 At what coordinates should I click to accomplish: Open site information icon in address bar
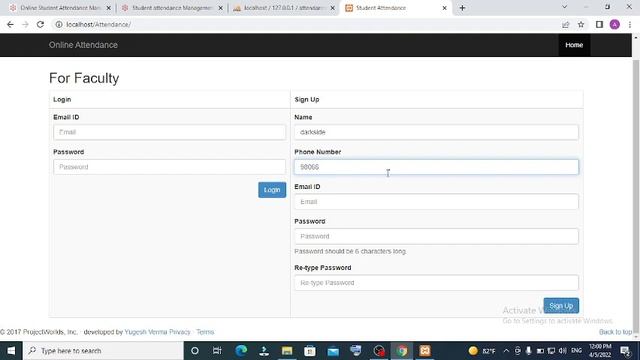(59, 24)
